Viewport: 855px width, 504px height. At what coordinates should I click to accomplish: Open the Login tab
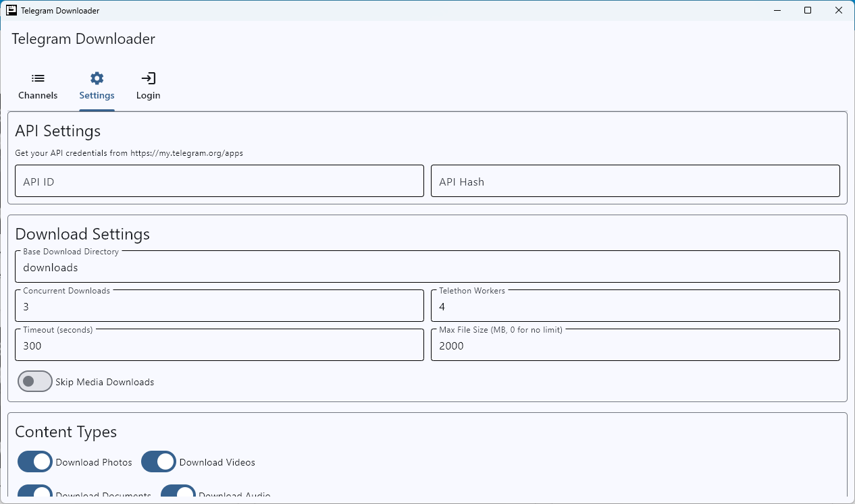coord(148,86)
